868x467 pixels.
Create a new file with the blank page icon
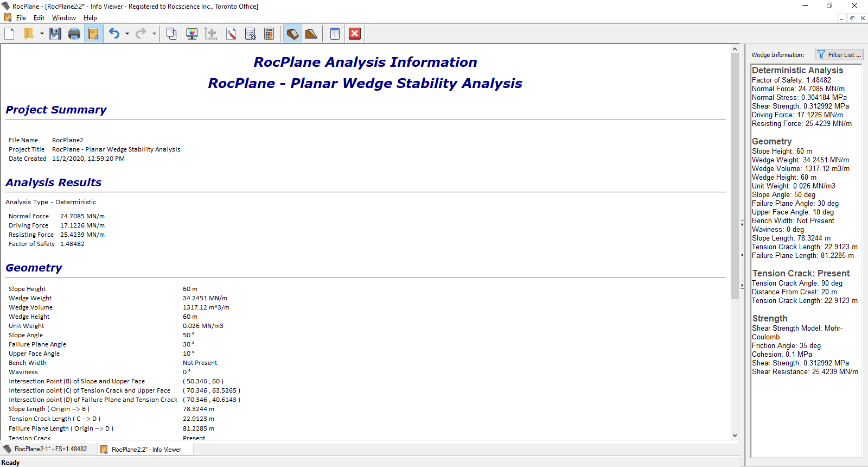click(x=9, y=34)
